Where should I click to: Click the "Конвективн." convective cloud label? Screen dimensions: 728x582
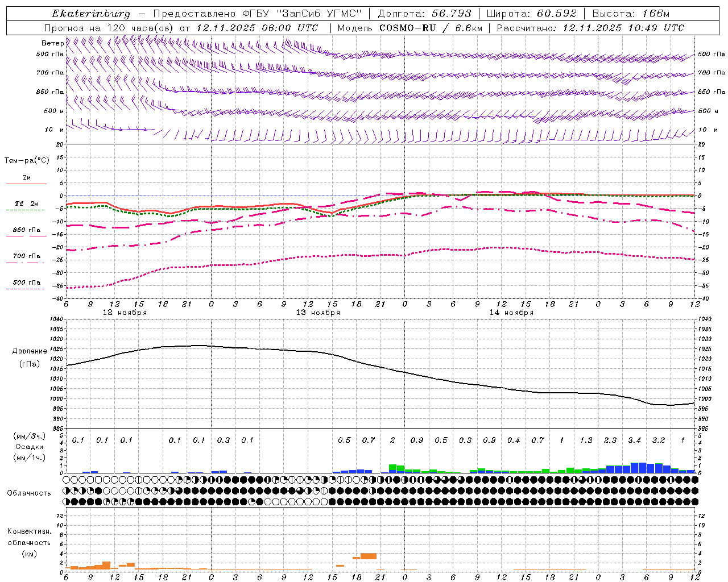pos(29,531)
